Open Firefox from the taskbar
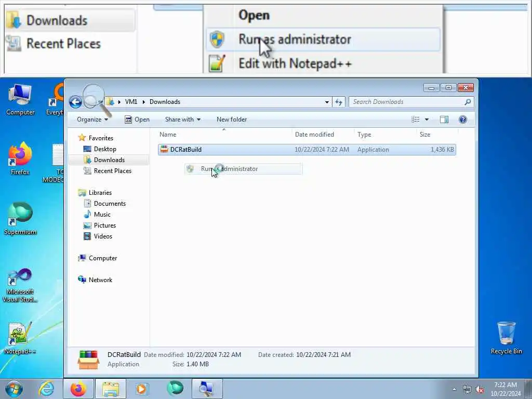The image size is (532, 399). (78, 389)
